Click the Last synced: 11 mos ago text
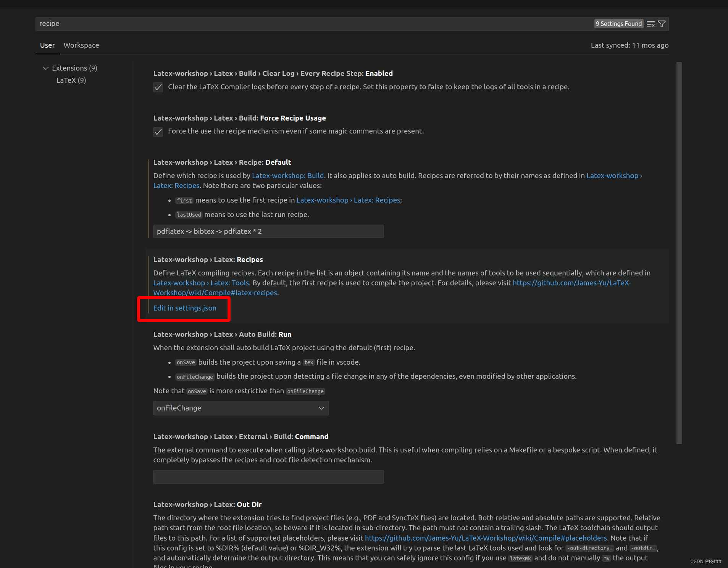The image size is (728, 568). click(x=630, y=45)
